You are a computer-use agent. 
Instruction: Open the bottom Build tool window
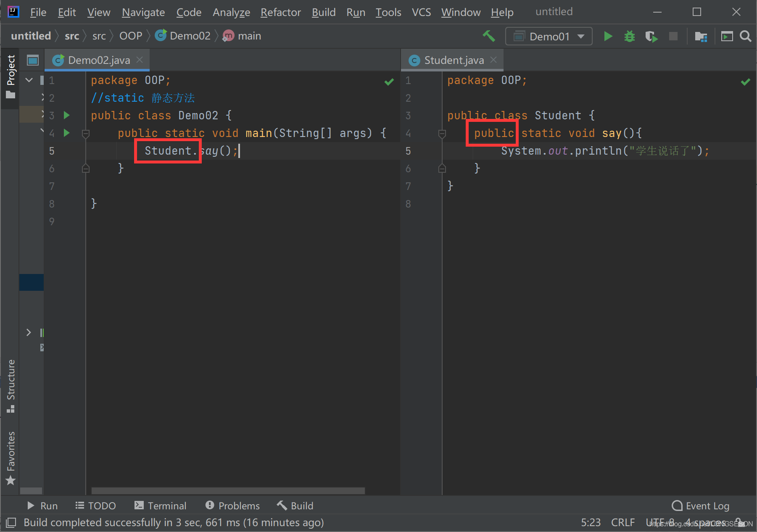[x=295, y=506]
